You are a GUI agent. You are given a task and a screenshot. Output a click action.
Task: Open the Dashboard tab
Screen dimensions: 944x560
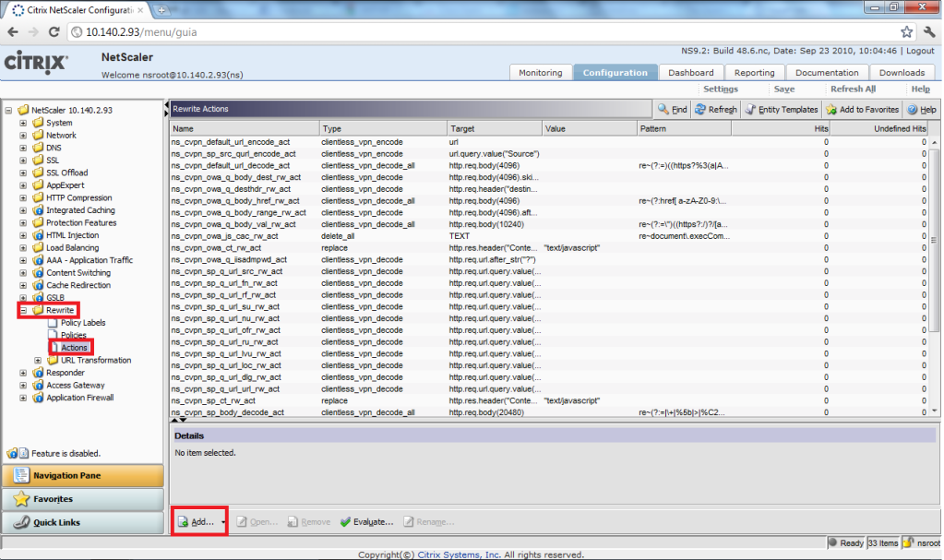pyautogui.click(x=690, y=72)
